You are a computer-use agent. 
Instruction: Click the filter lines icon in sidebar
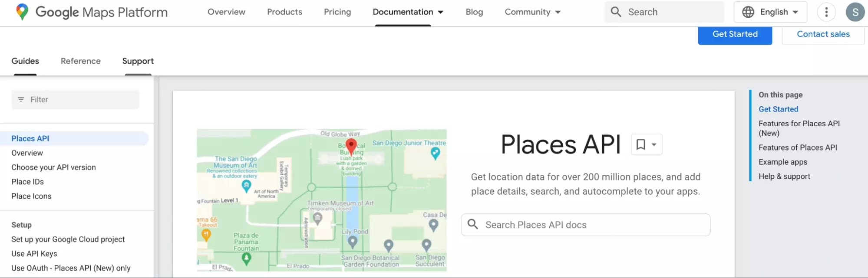coord(21,99)
